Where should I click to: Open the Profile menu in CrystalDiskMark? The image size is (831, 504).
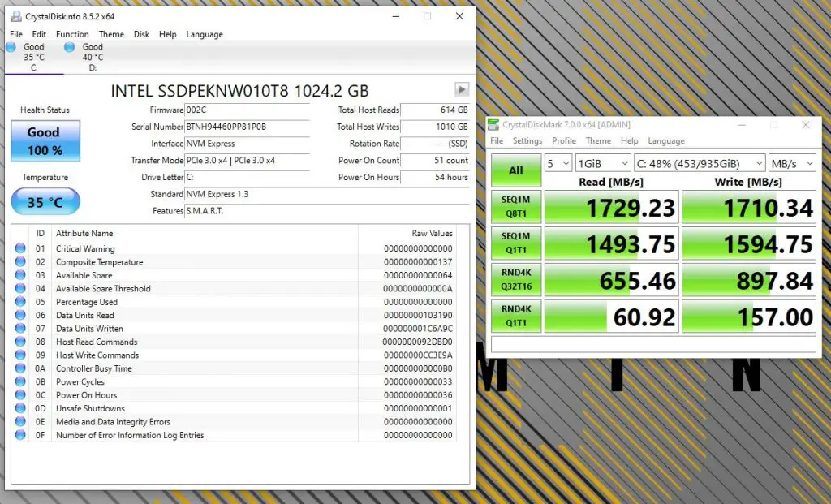click(563, 140)
